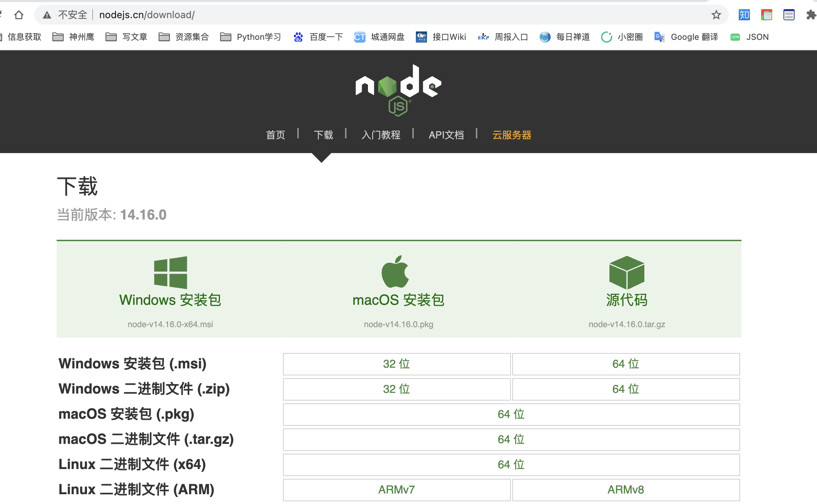The height and width of the screenshot is (504, 817).
Task: Click the Linux 二进制文件 (ARM) row label
Action: [136, 490]
